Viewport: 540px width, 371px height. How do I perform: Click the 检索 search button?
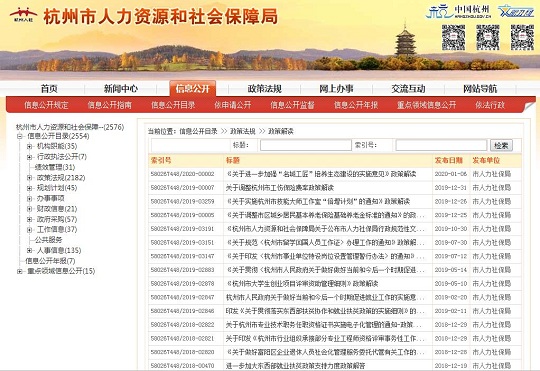pyautogui.click(x=501, y=145)
